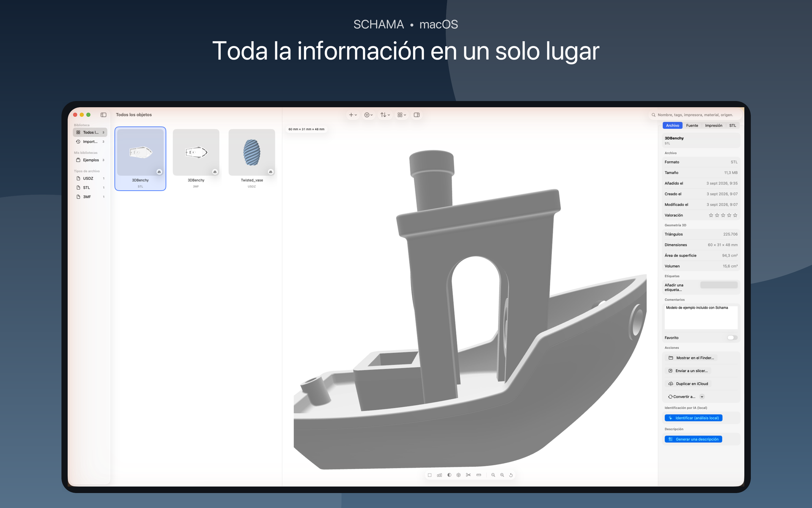The height and width of the screenshot is (508, 812).
Task: Click the 'Área de superficie' row
Action: click(701, 256)
